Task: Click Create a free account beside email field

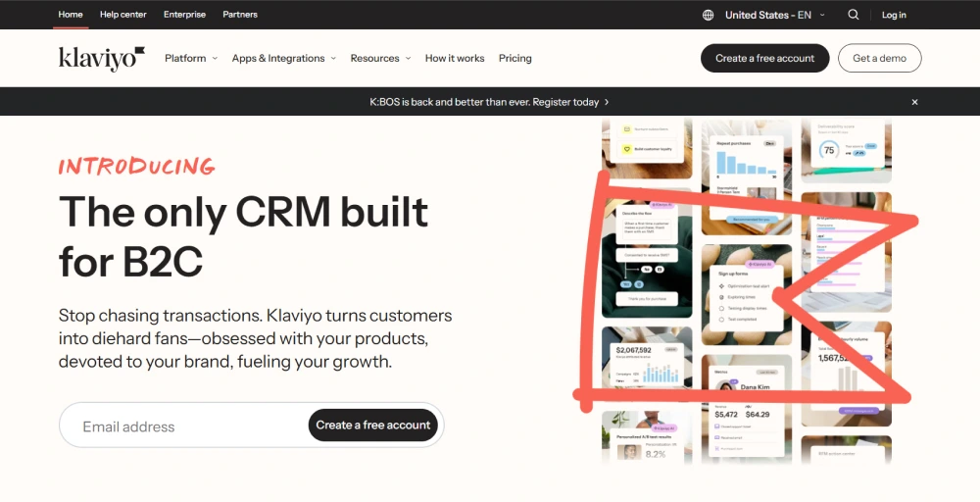Action: click(373, 426)
